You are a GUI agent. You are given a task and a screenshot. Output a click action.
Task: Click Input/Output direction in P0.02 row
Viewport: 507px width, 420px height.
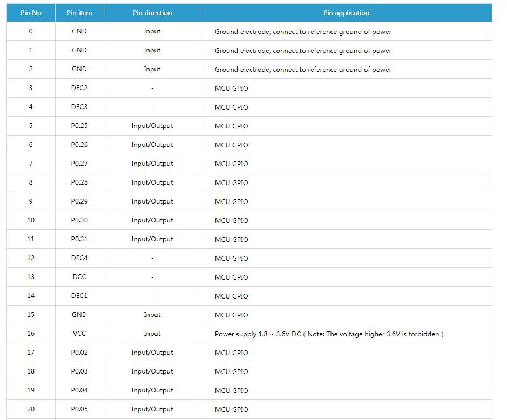[152, 353]
